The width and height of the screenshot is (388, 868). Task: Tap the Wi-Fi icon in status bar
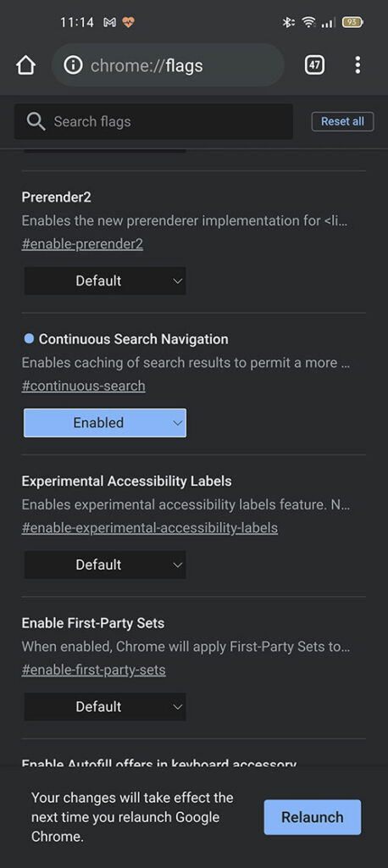(x=308, y=23)
